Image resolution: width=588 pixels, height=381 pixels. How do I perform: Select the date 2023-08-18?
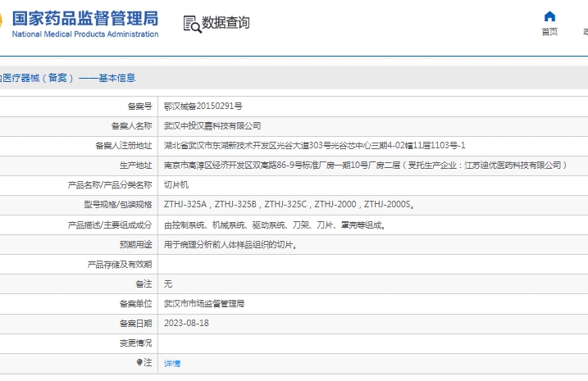[186, 324]
